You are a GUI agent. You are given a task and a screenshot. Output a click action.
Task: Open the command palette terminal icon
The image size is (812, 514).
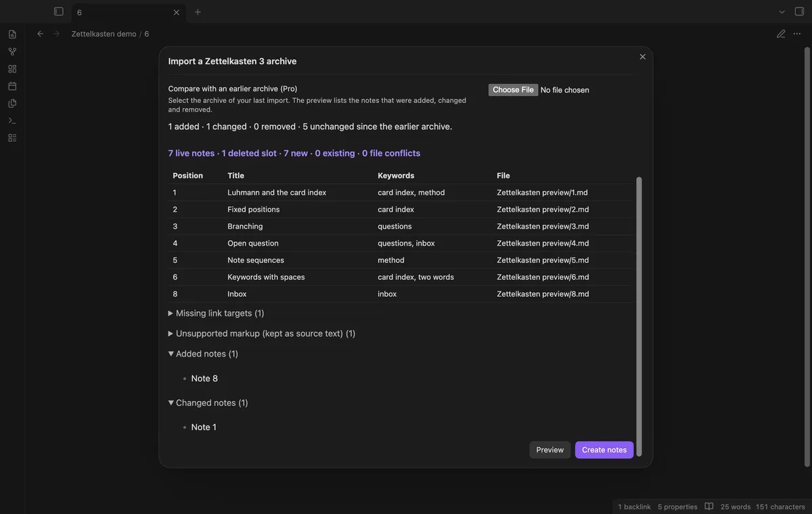(12, 120)
